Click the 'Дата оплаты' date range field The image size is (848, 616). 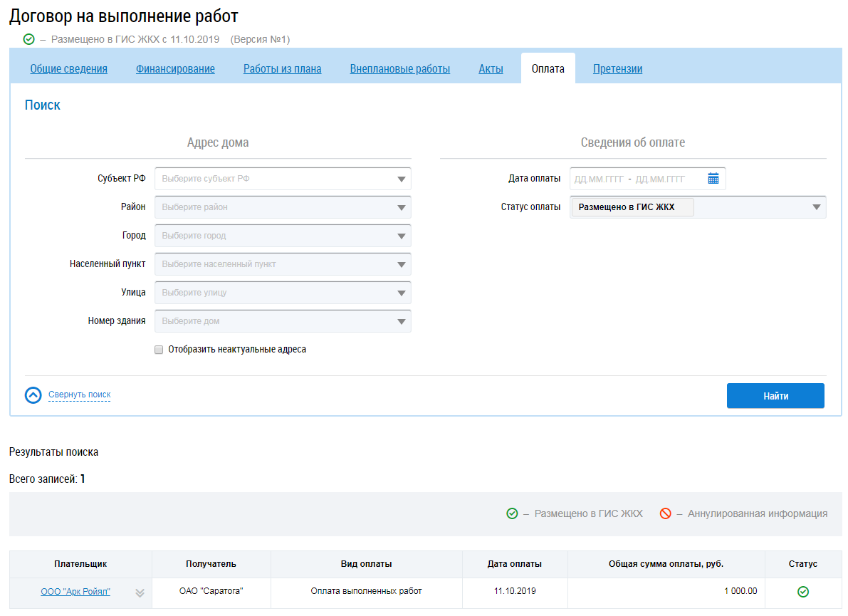tap(637, 179)
